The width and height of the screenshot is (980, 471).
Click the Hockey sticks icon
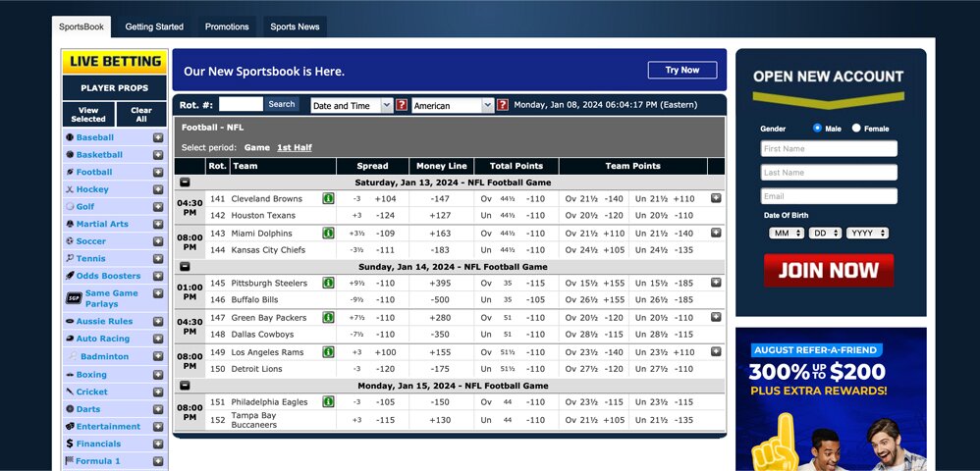point(70,189)
